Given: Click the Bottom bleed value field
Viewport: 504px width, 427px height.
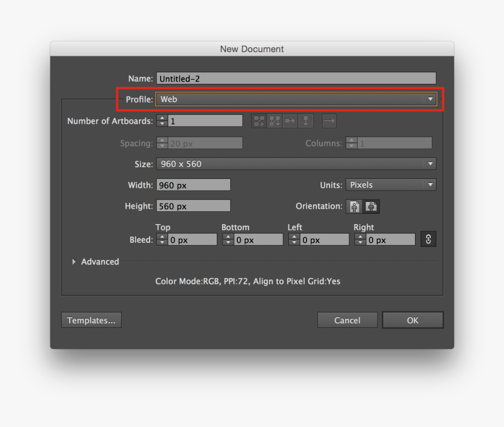Looking at the screenshot, I should tap(258, 239).
